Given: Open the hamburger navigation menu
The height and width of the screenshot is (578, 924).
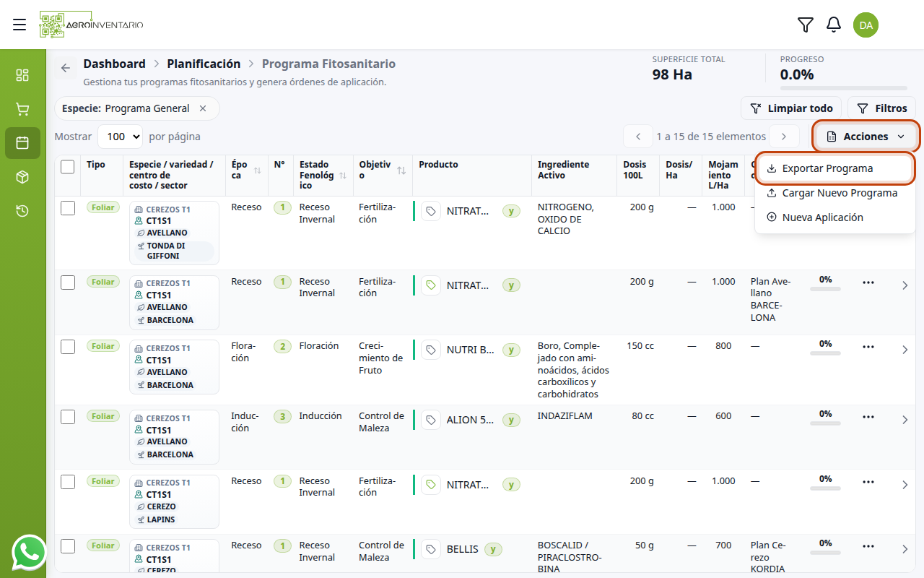Looking at the screenshot, I should tap(19, 25).
